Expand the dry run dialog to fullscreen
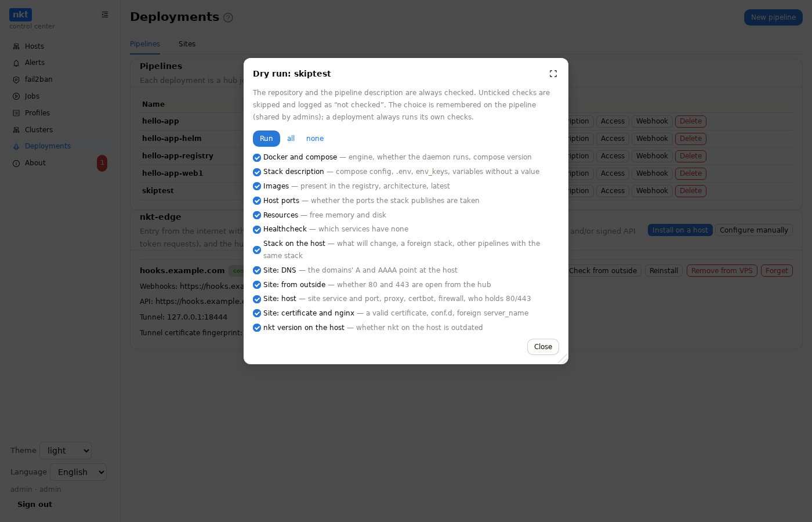The image size is (812, 522). click(553, 74)
